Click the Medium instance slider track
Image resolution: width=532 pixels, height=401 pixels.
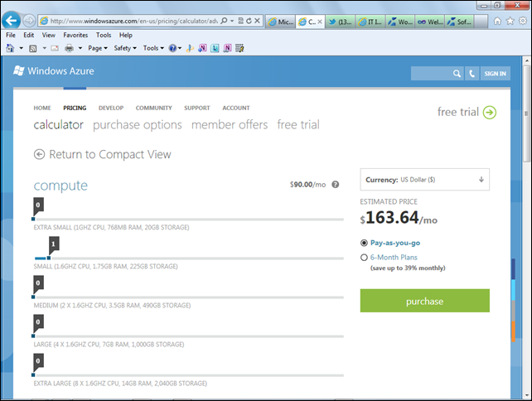[188, 297]
